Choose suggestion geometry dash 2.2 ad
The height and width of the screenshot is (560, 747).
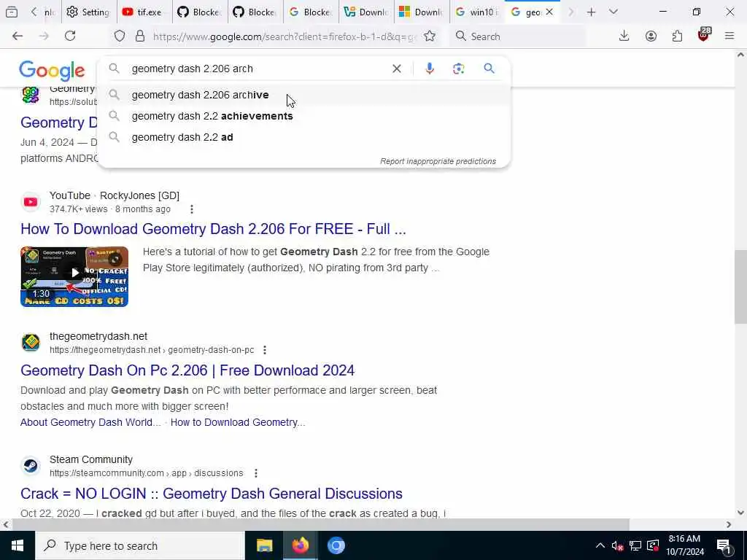point(303,137)
